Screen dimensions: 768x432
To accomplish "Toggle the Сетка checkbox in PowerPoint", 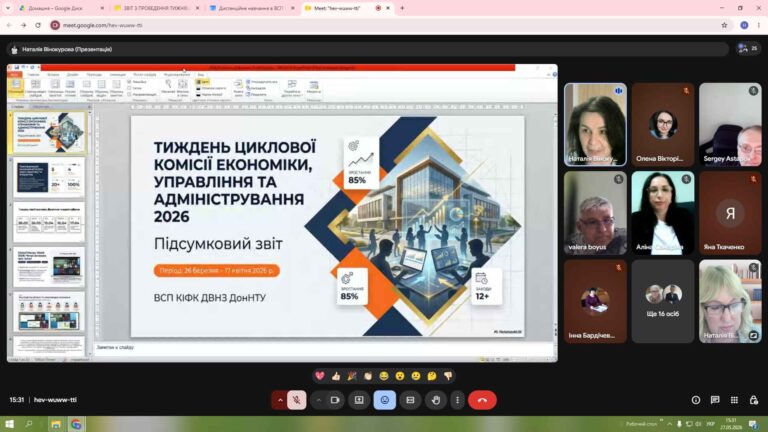I will [135, 88].
